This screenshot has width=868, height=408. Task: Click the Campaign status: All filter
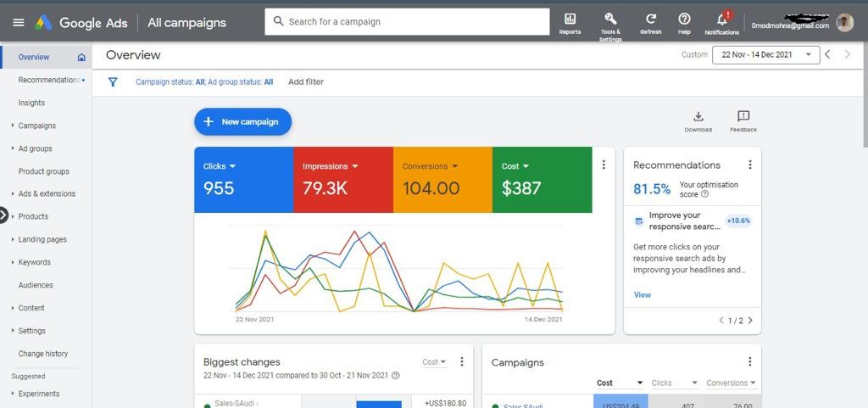(170, 82)
